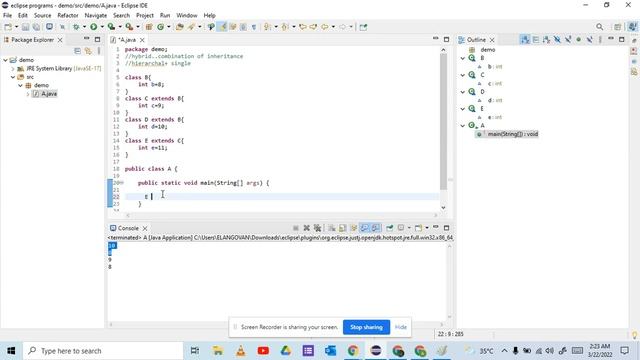Click Remove Launch X icon in Console

(x=307, y=228)
